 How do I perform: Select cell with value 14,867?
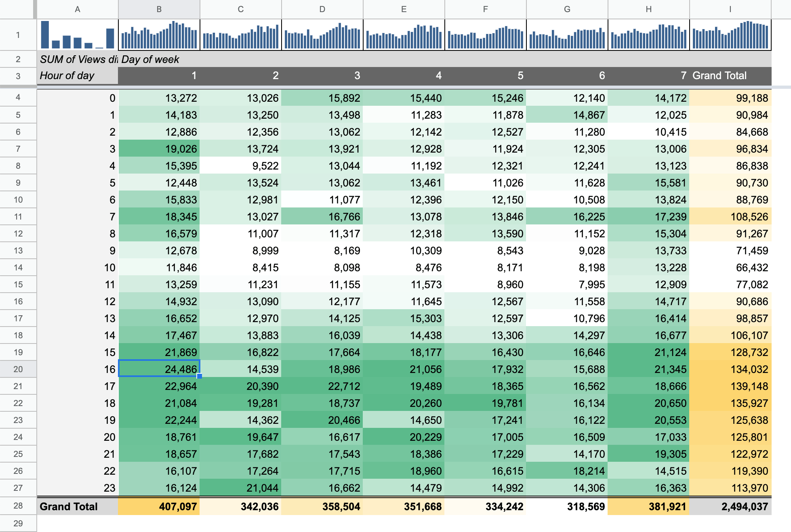(567, 115)
